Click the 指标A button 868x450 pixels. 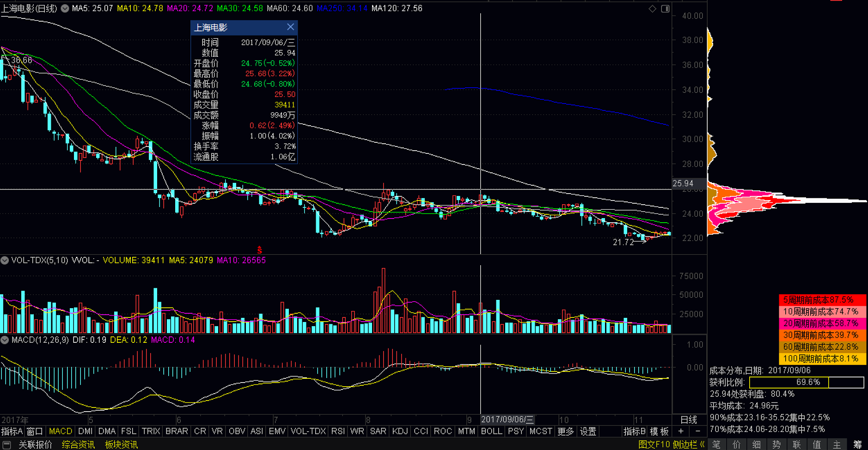(x=12, y=431)
